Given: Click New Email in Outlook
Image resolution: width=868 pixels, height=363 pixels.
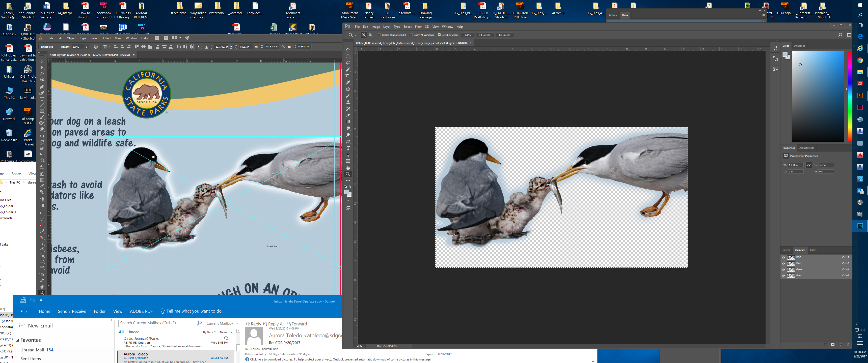Looking at the screenshot, I should tap(36, 326).
